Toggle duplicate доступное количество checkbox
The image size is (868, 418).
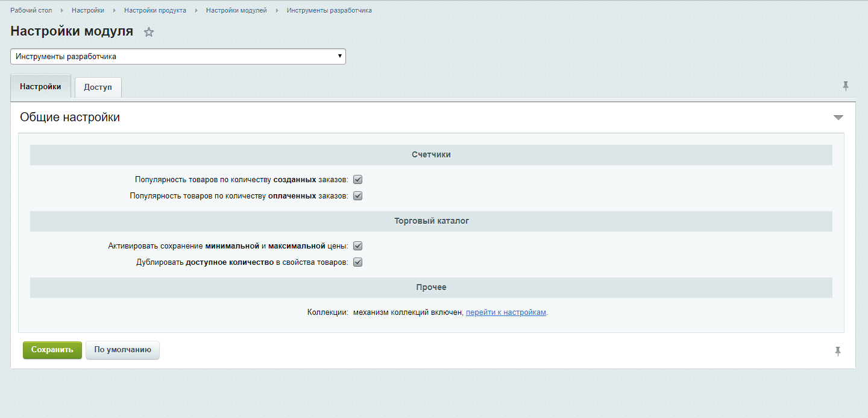click(x=357, y=262)
